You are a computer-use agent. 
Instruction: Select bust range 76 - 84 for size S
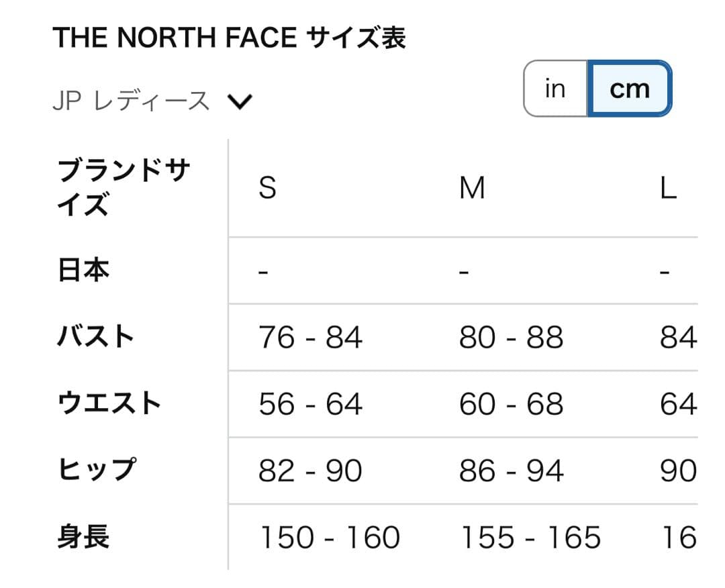(310, 338)
